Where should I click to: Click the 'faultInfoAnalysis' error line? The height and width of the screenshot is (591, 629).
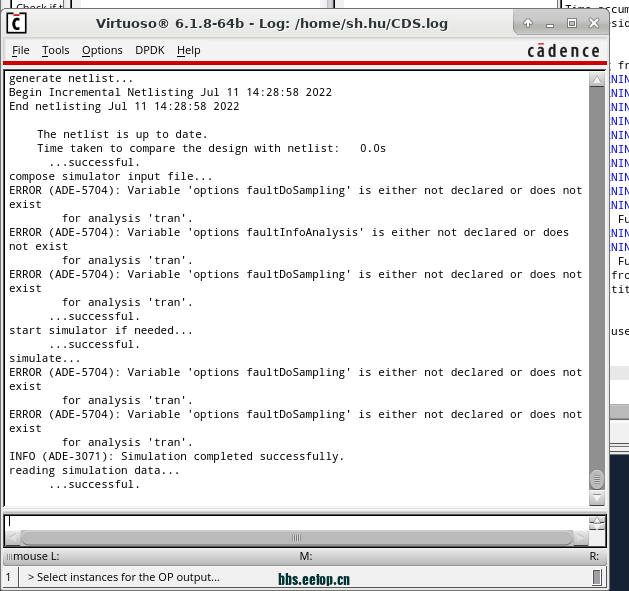(289, 239)
